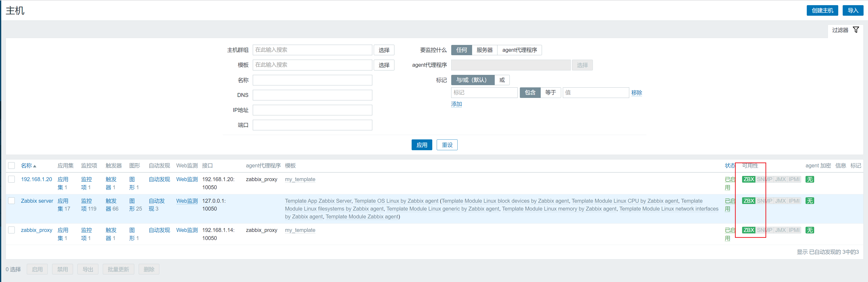Click the SNMP badge in zabbix_proxy row
This screenshot has height=282, width=868.
(x=764, y=230)
